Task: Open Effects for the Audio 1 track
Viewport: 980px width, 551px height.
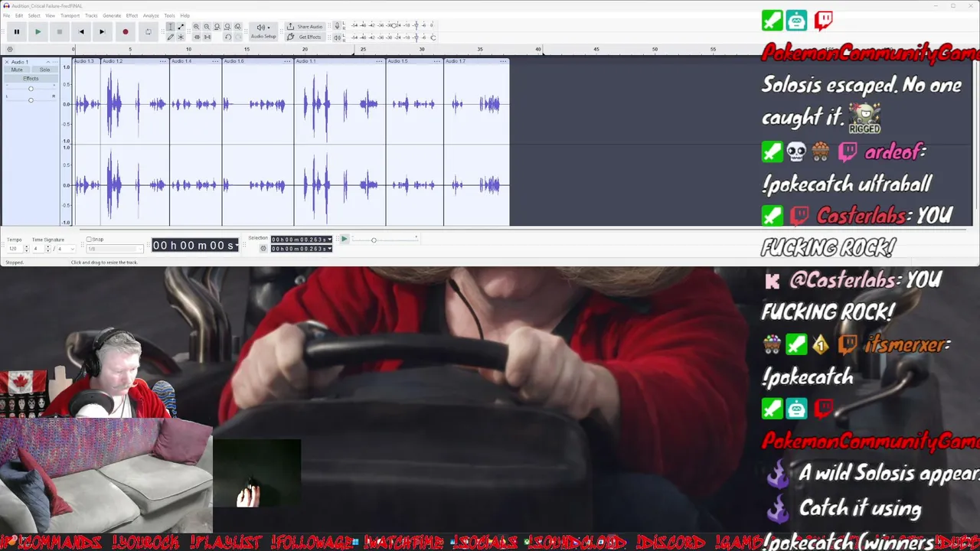Action: [x=31, y=78]
